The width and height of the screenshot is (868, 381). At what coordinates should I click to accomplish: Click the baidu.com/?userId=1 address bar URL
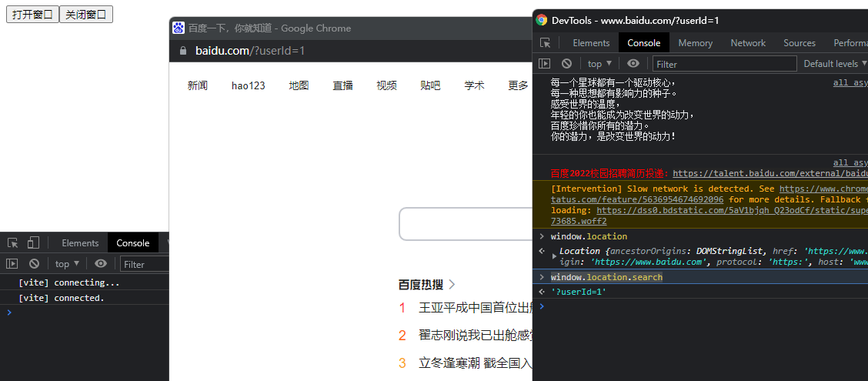[250, 51]
